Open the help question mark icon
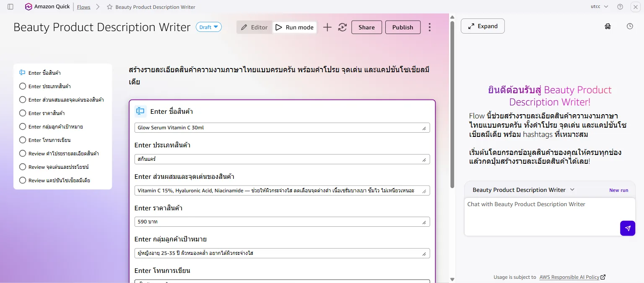Screen dimensions: 644x283 (620, 7)
